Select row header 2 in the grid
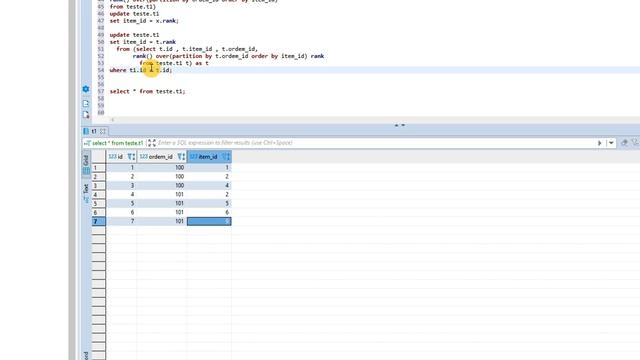Screen dimensions: 640x360 pyautogui.click(x=98, y=177)
